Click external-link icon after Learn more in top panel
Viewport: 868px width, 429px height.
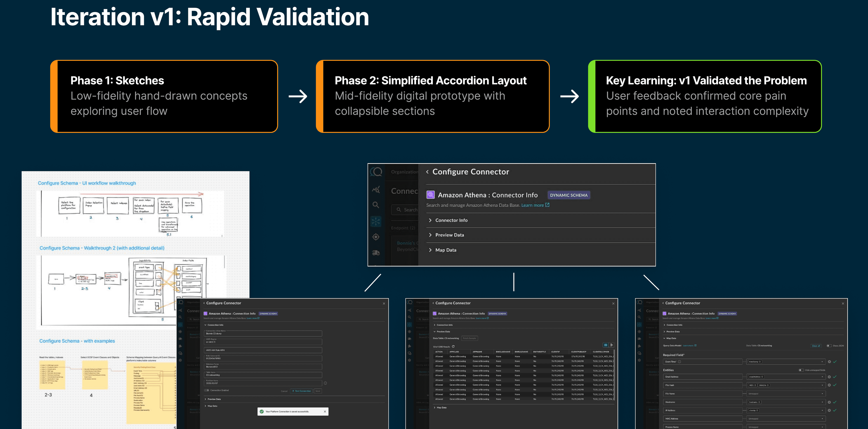547,205
